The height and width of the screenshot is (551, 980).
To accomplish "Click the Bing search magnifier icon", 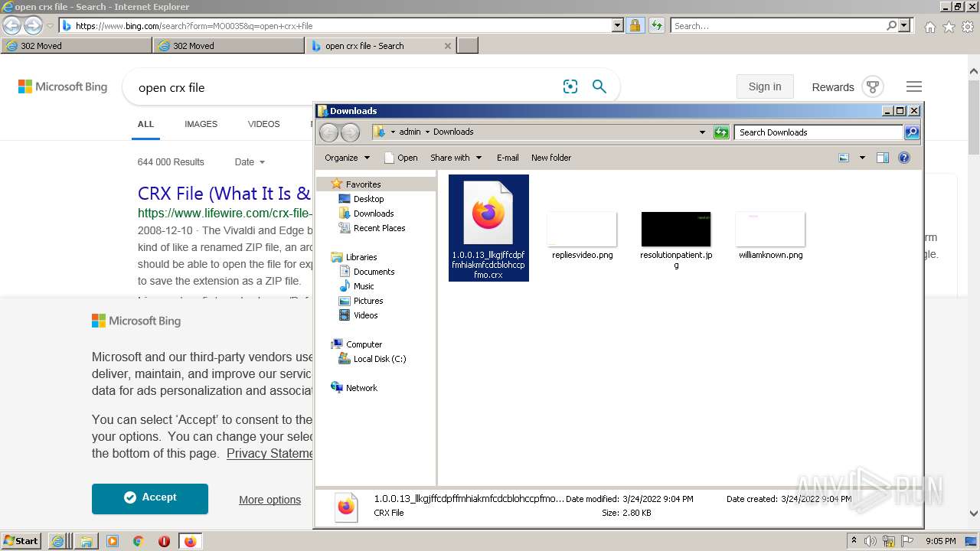I will click(x=599, y=87).
